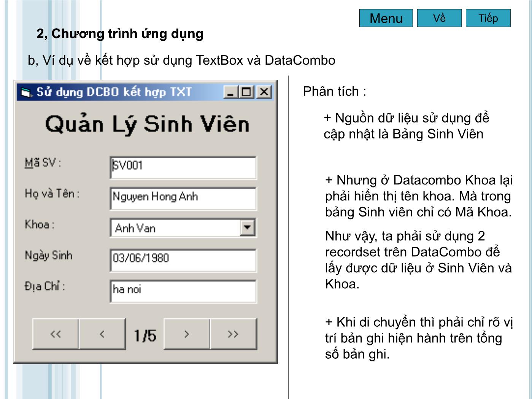Click the Ngày Sinh field showing 03/06/1980

[x=183, y=260]
